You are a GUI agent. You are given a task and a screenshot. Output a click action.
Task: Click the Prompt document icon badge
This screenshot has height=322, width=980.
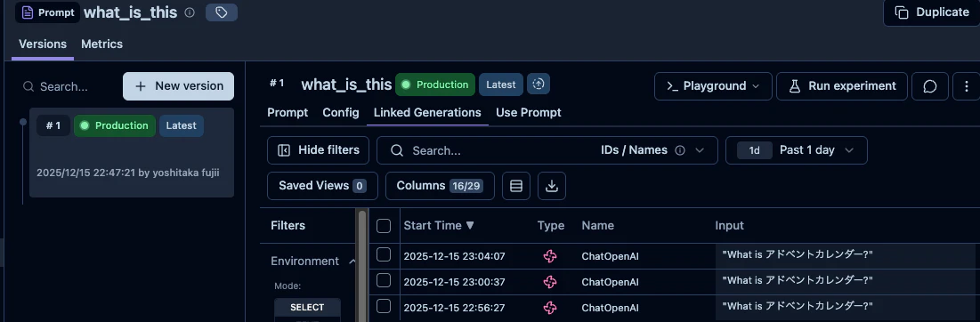47,12
